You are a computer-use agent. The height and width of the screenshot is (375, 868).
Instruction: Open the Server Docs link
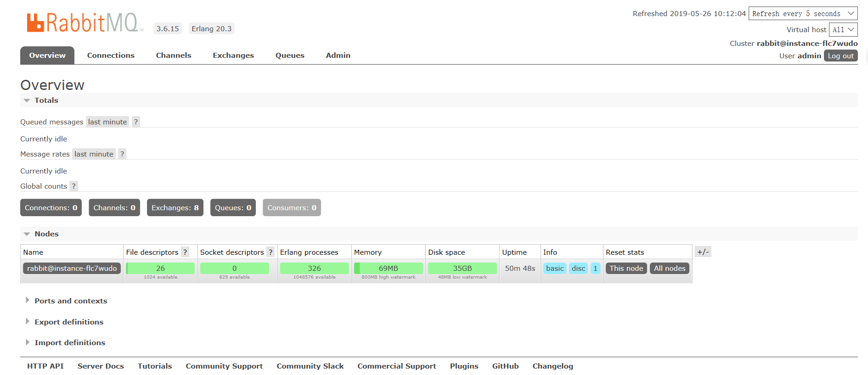coord(101,366)
